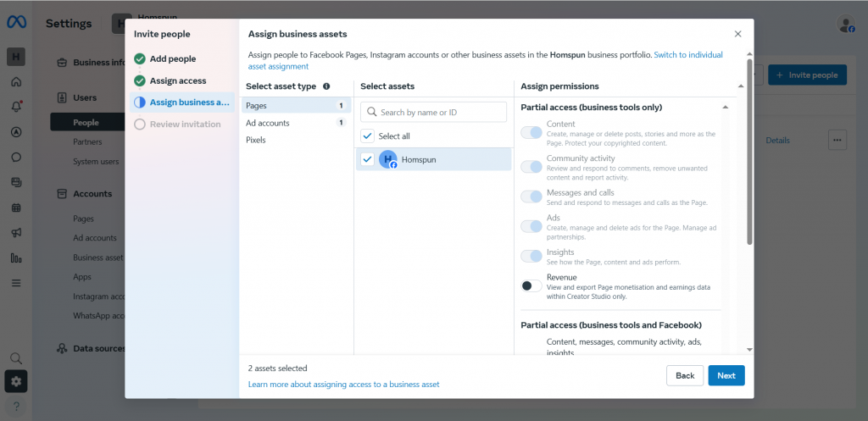Click the Data sources icon

click(63, 348)
